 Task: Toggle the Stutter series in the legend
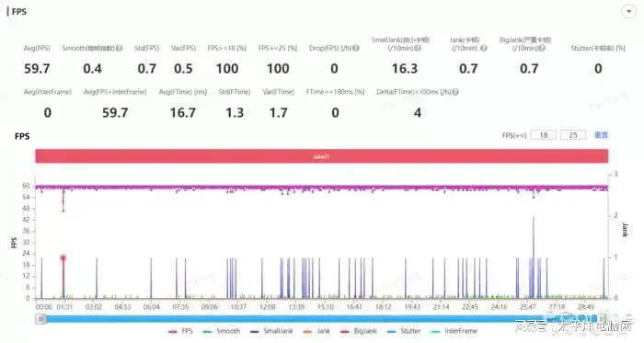(x=404, y=331)
